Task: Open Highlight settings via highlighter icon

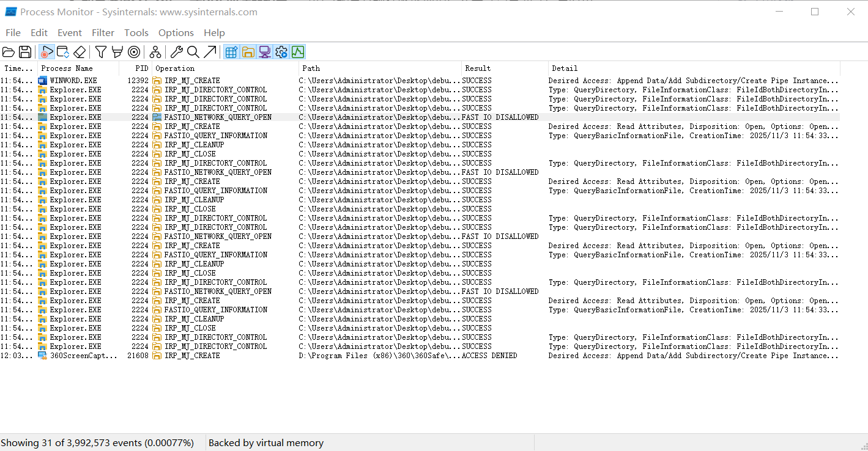Action: click(117, 52)
